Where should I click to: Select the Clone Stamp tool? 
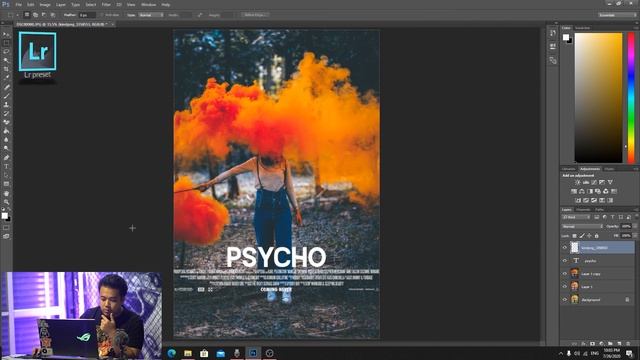point(6,104)
